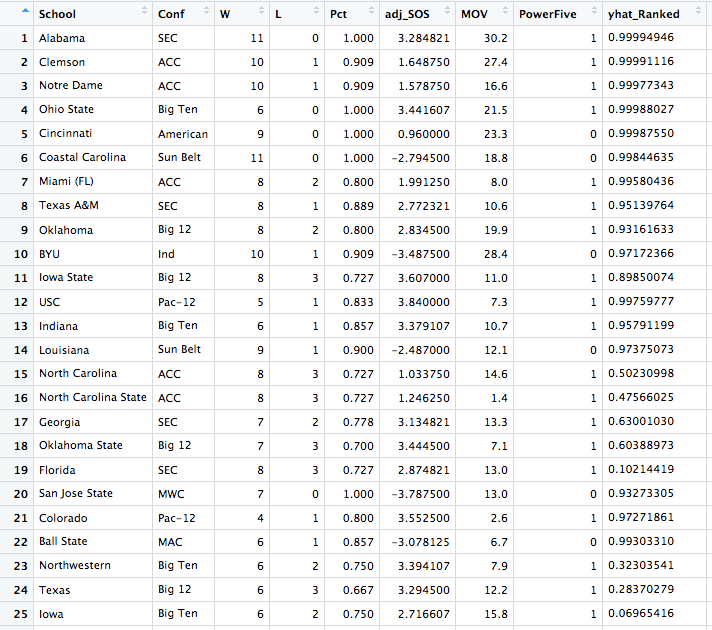712x630 pixels.
Task: Select the MWC conference cell
Action: coord(171,494)
